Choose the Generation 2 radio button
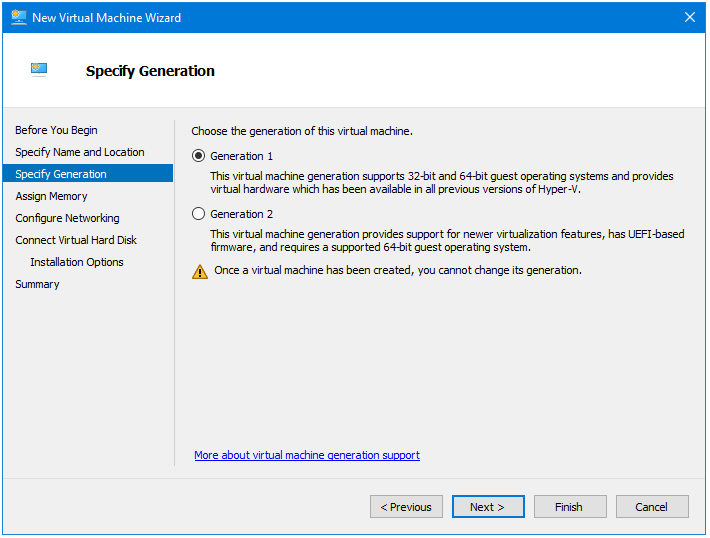The width and height of the screenshot is (710, 538). 199,214
